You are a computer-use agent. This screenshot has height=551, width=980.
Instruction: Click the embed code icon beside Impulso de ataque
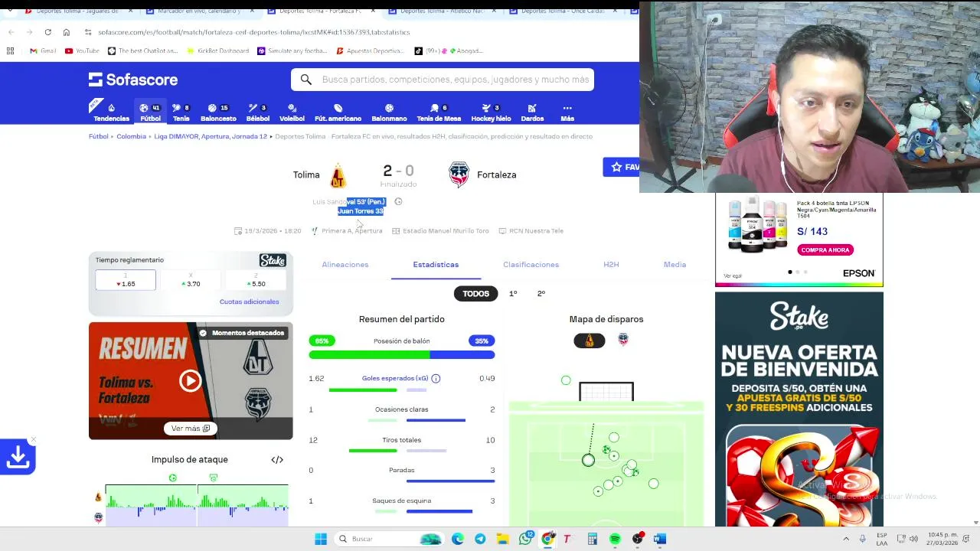click(277, 460)
